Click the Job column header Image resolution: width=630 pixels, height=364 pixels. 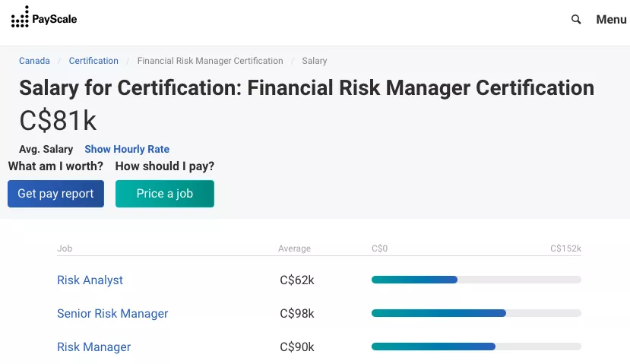pos(65,248)
